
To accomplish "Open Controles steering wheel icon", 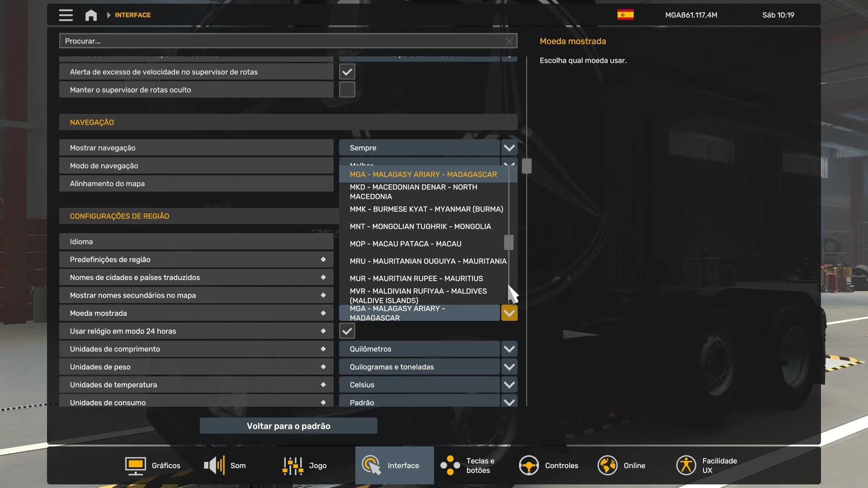I will click(x=528, y=465).
